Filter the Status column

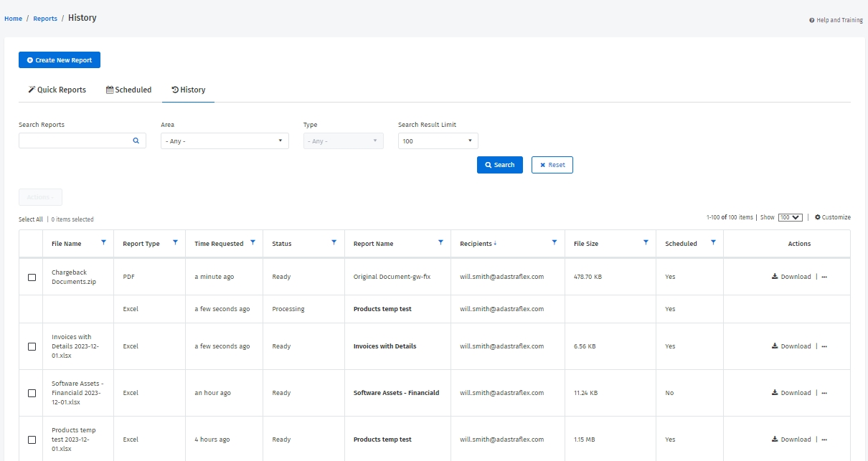pyautogui.click(x=334, y=243)
